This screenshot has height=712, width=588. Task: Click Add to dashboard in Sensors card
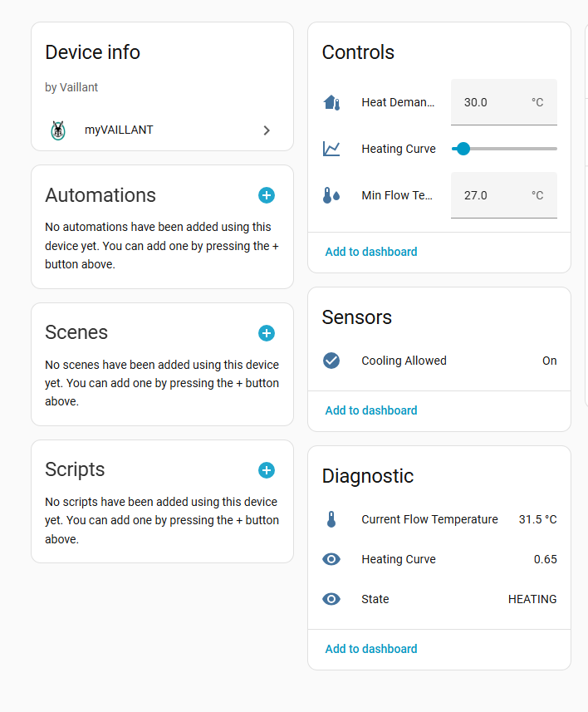pyautogui.click(x=371, y=410)
